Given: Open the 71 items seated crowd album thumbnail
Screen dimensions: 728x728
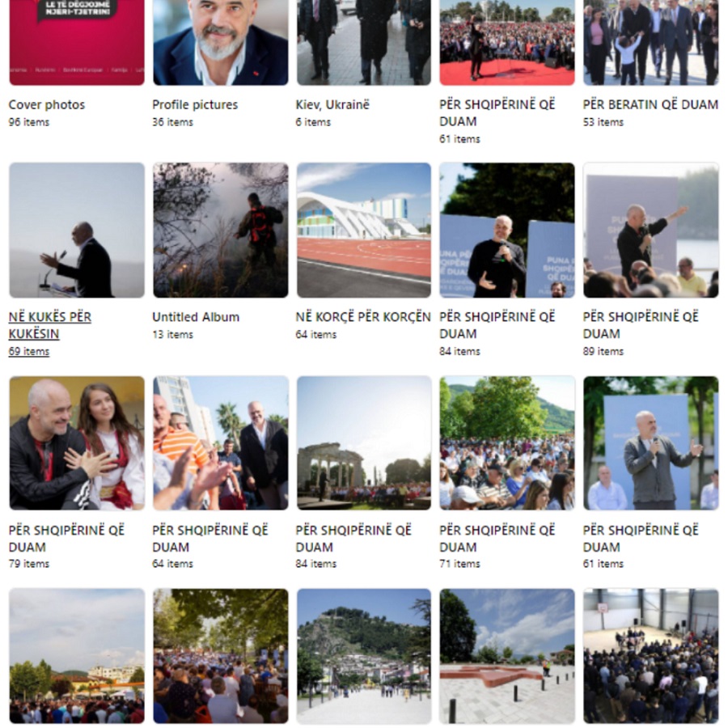Looking at the screenshot, I should pos(507,443).
